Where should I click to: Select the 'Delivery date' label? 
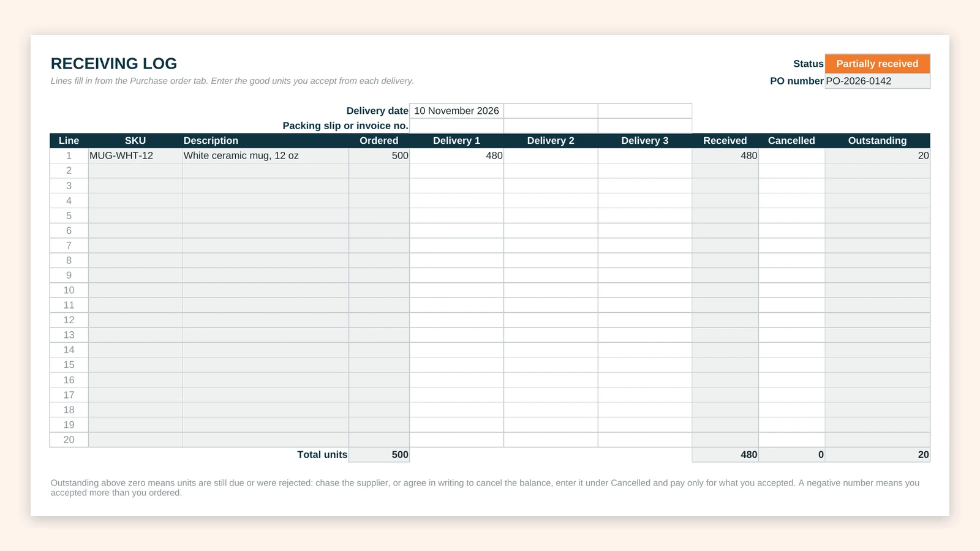pos(377,111)
